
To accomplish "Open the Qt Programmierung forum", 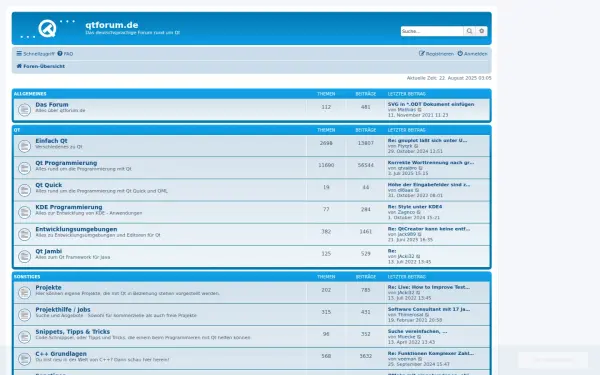I will (66, 163).
